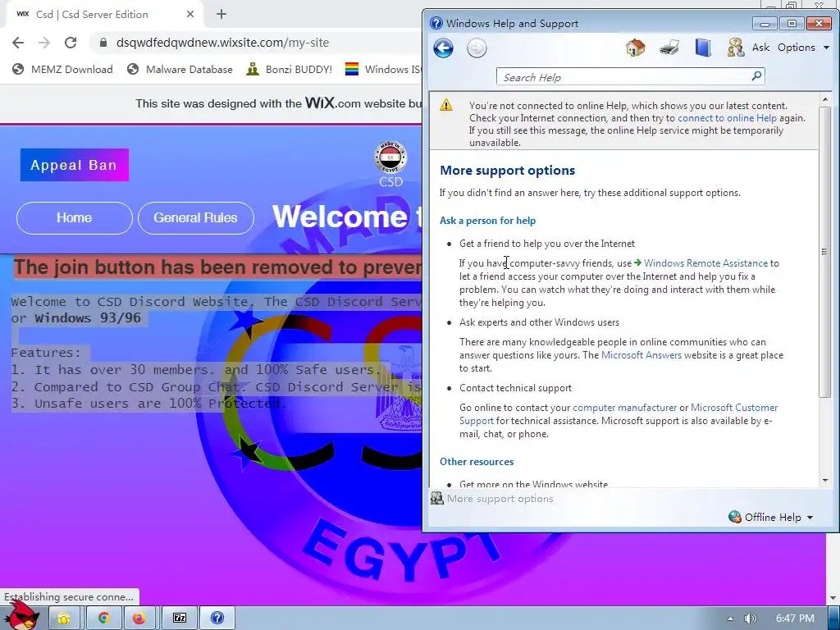Click 'Get a friend to help you' bullet
Screen dimensions: 840x630
click(x=547, y=244)
